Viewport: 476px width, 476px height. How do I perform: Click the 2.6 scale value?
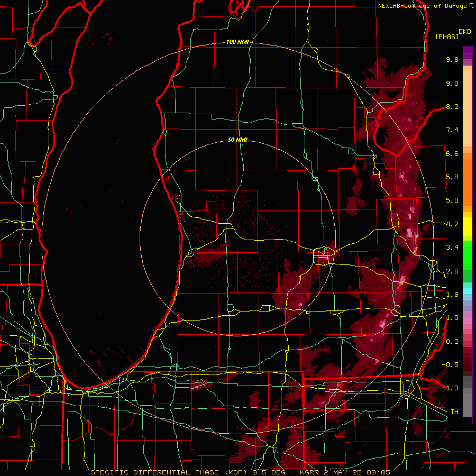coord(452,271)
